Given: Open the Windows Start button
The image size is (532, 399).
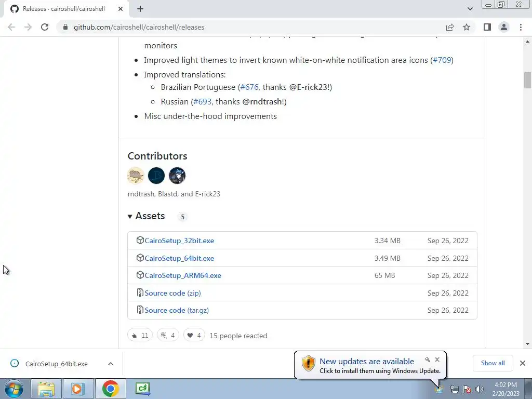Looking at the screenshot, I should pos(14,389).
